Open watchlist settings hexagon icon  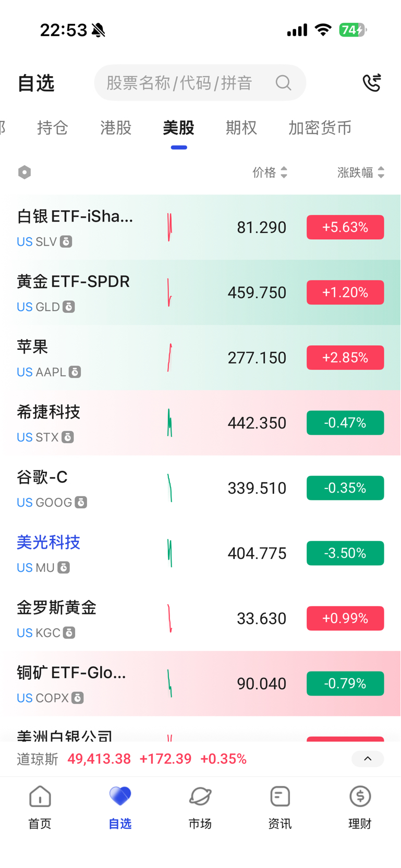25,173
